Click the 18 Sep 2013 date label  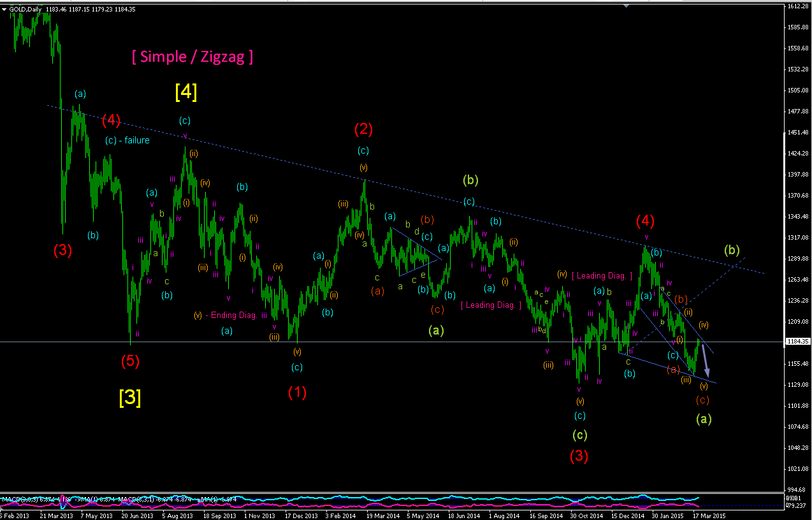pyautogui.click(x=219, y=515)
